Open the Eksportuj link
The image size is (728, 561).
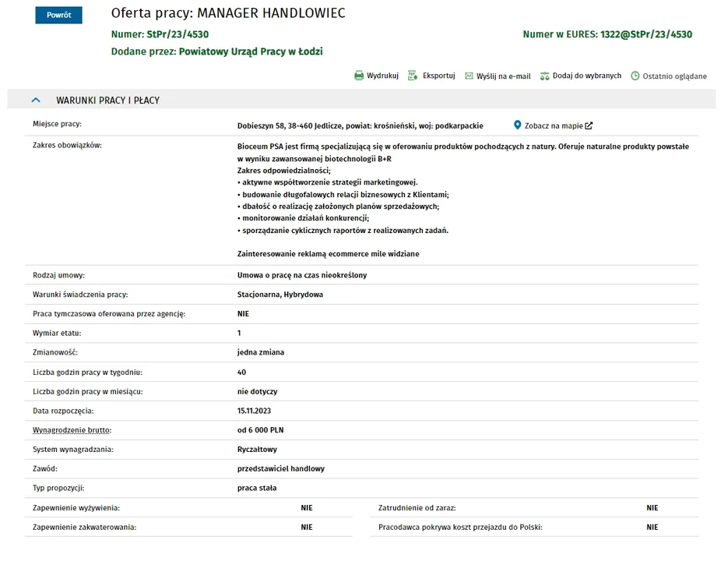click(439, 76)
